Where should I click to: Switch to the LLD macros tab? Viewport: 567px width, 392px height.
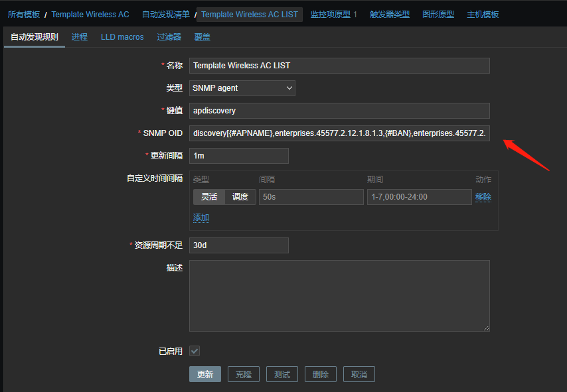pos(122,37)
